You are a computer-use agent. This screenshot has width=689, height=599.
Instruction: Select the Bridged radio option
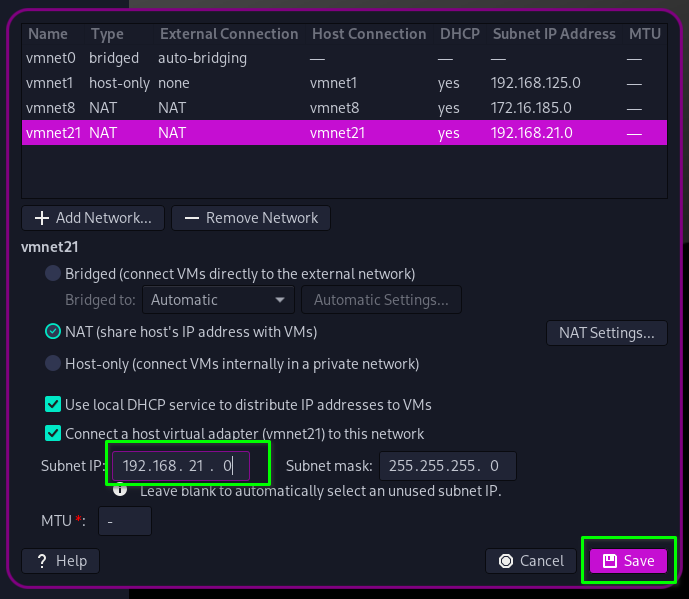pyautogui.click(x=53, y=273)
